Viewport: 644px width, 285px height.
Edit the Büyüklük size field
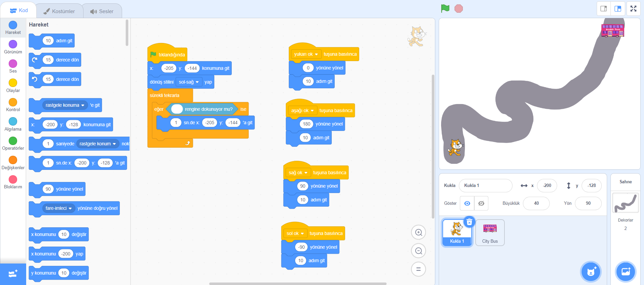pos(536,203)
